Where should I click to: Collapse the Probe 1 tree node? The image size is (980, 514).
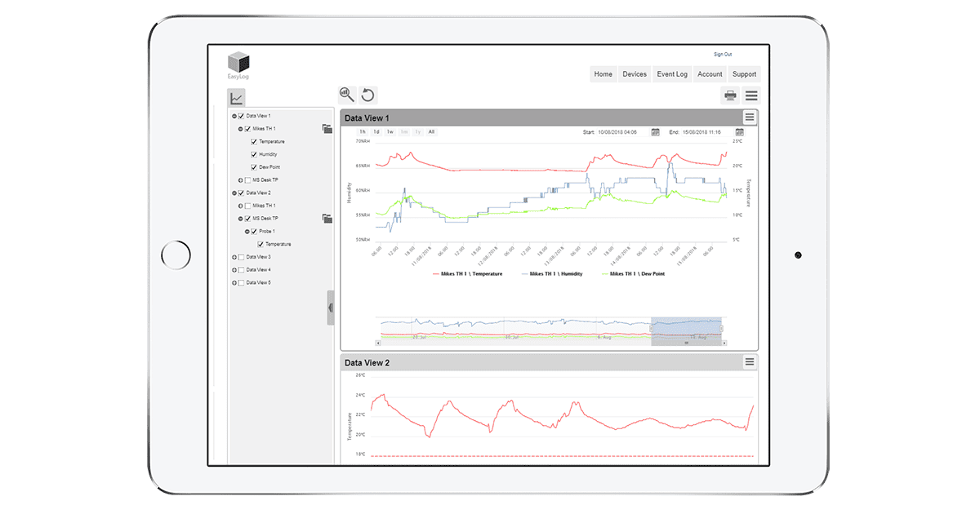247,232
